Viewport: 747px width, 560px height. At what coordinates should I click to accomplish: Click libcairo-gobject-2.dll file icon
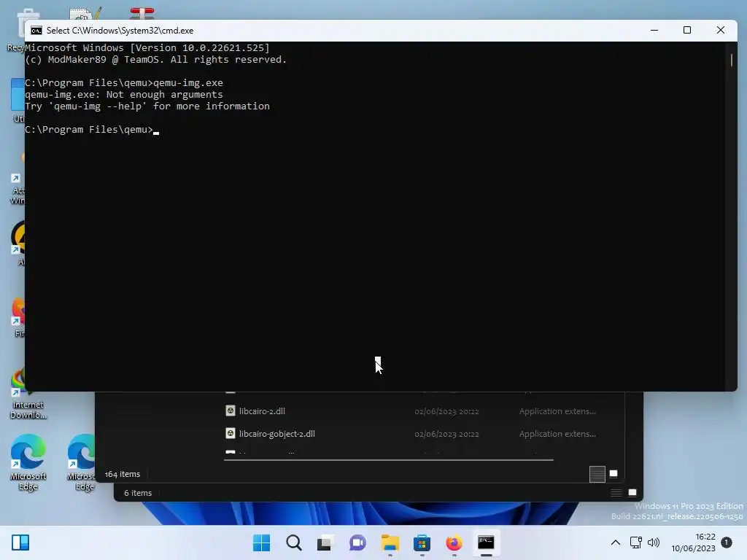click(231, 433)
